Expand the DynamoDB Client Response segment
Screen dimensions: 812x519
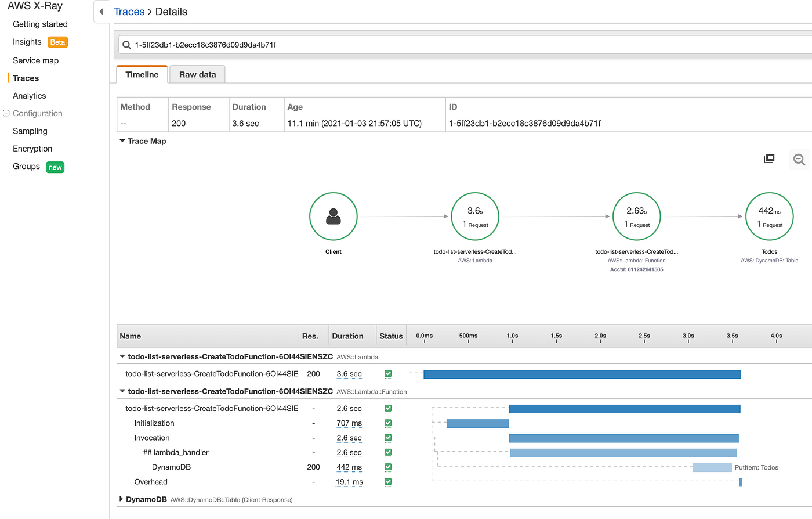pyautogui.click(x=121, y=499)
